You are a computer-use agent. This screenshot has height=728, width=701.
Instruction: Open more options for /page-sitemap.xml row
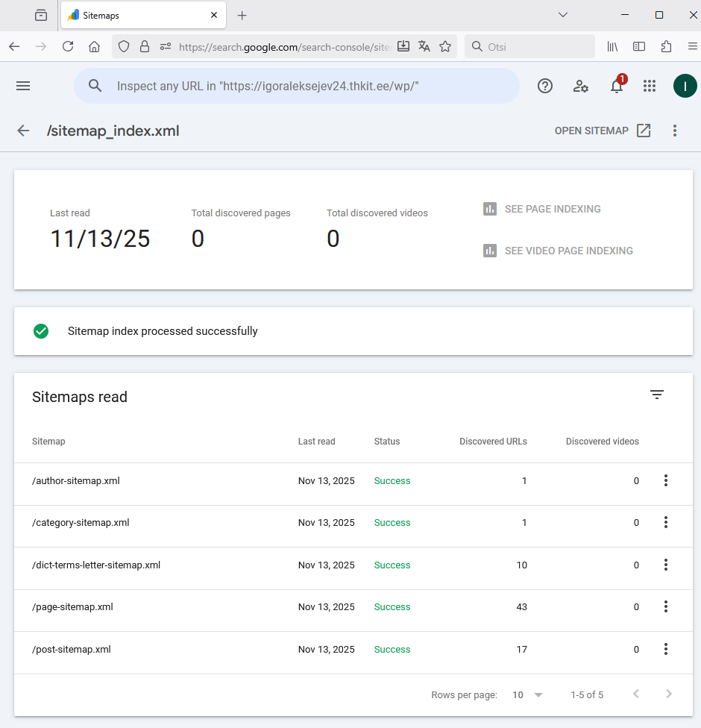tap(666, 607)
